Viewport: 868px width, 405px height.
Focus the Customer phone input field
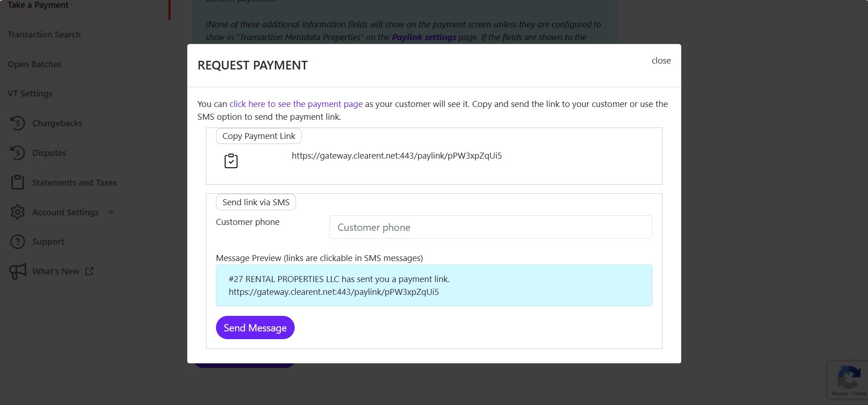[x=491, y=227]
